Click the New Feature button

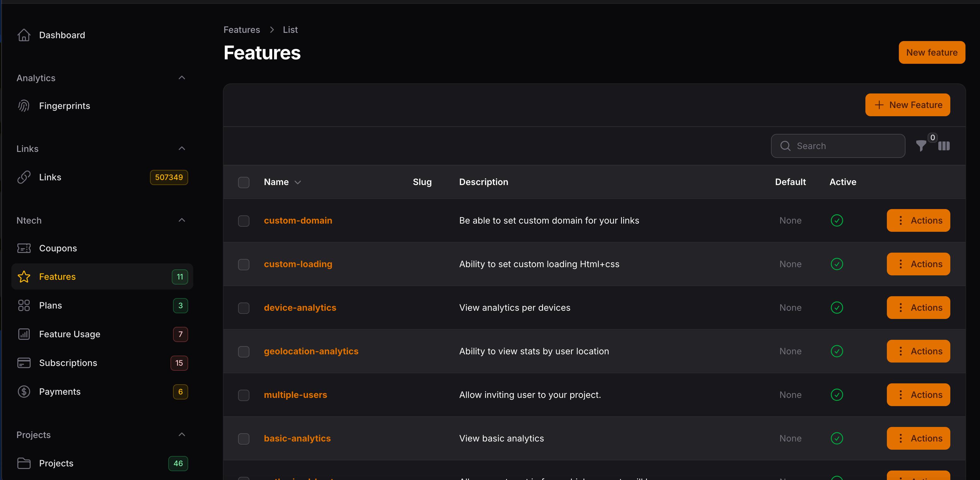pyautogui.click(x=908, y=105)
